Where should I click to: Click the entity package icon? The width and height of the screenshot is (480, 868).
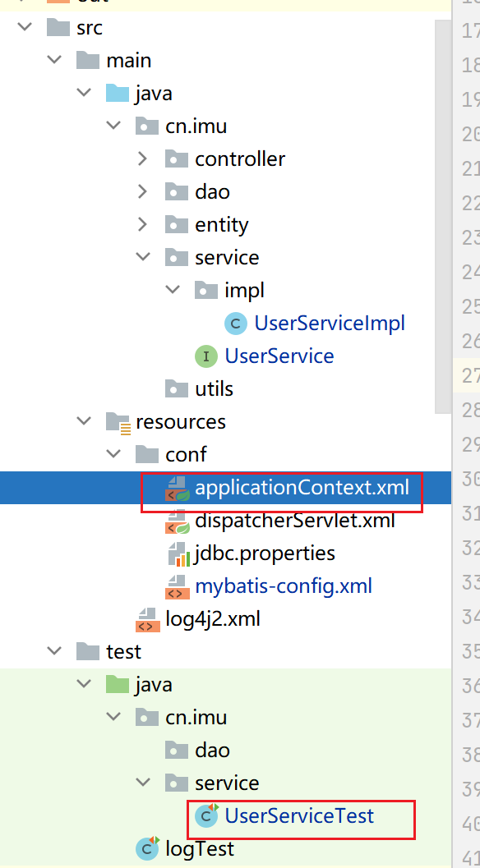177,224
